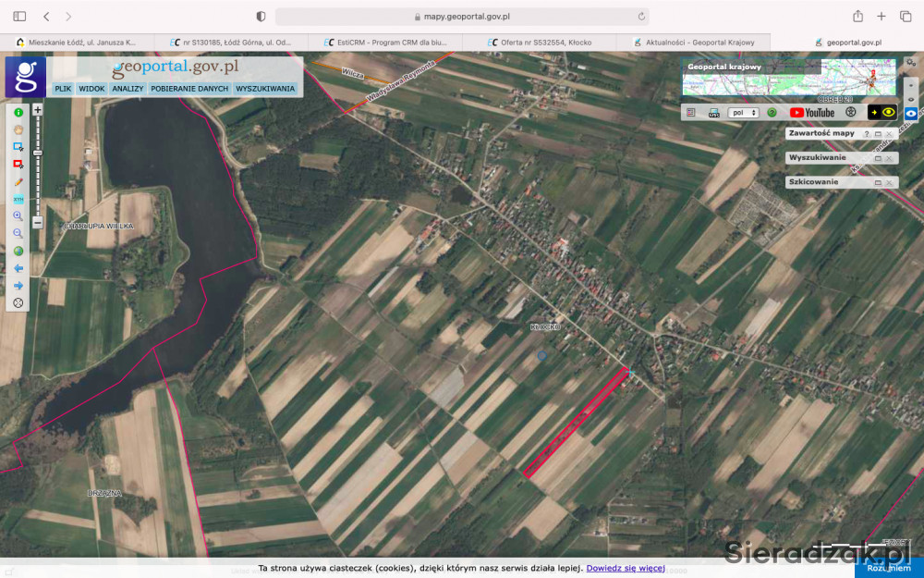
Task: Open the 'pol' language dropdown
Action: [x=743, y=113]
